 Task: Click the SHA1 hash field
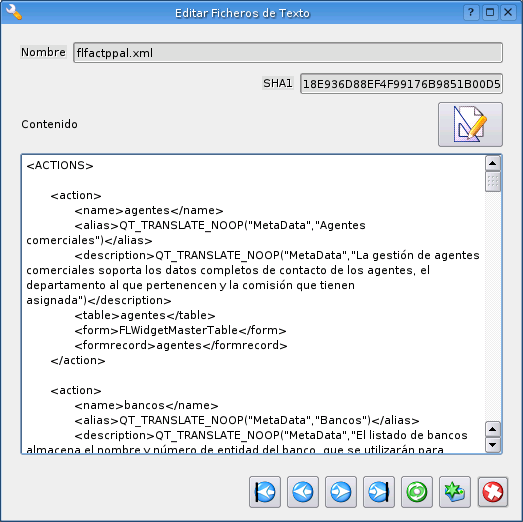pos(401,84)
